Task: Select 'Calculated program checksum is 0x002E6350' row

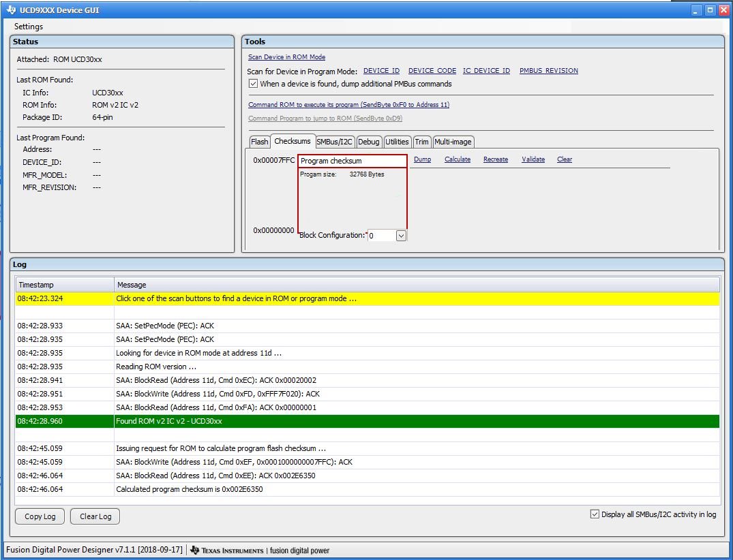Action: [368, 489]
